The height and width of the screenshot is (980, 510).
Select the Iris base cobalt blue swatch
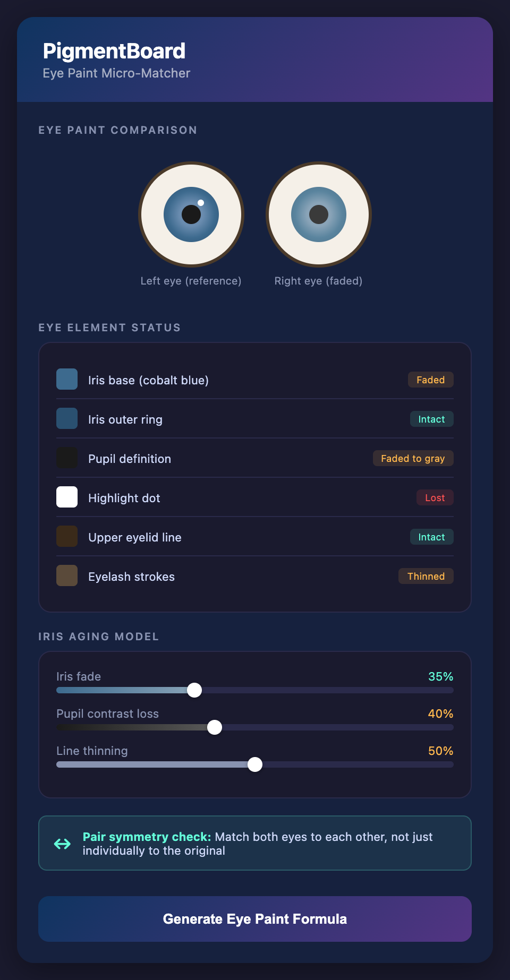coord(67,380)
